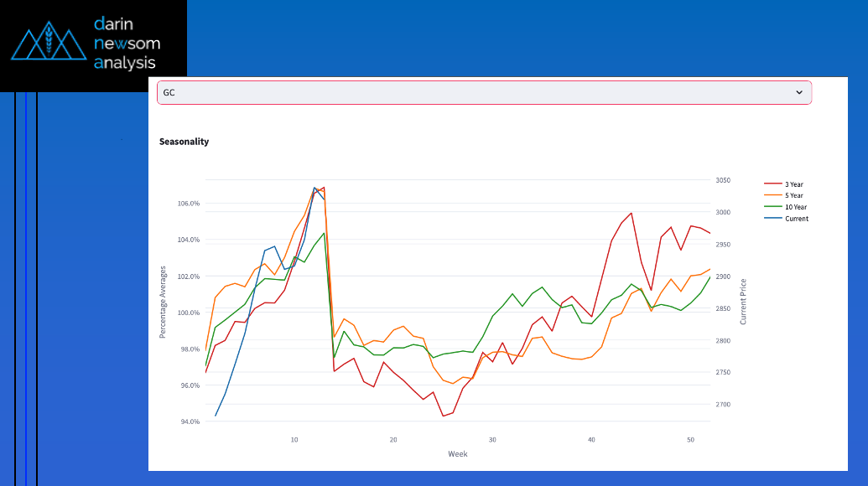Screen dimensions: 868x486
Task: Click the "Current Price" right axis title
Action: (743, 302)
